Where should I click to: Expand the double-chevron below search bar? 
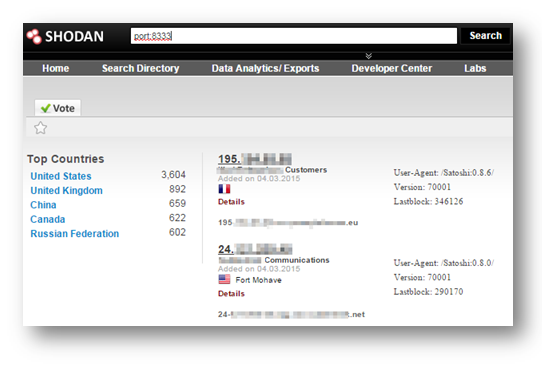pyautogui.click(x=369, y=56)
